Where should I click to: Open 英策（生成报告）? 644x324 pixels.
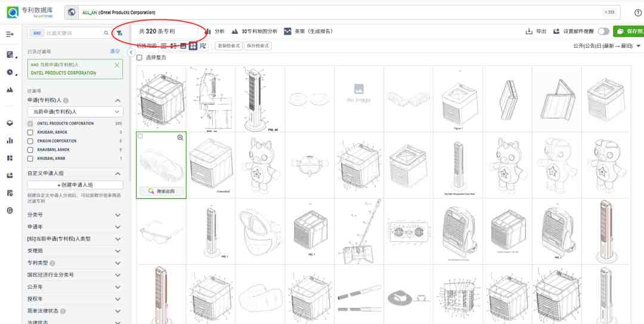308,31
